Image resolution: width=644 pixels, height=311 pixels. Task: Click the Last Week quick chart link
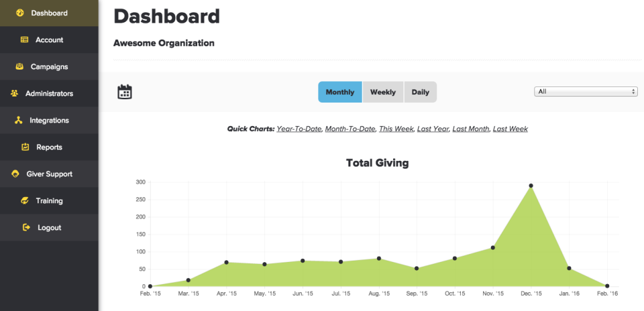[x=510, y=129]
